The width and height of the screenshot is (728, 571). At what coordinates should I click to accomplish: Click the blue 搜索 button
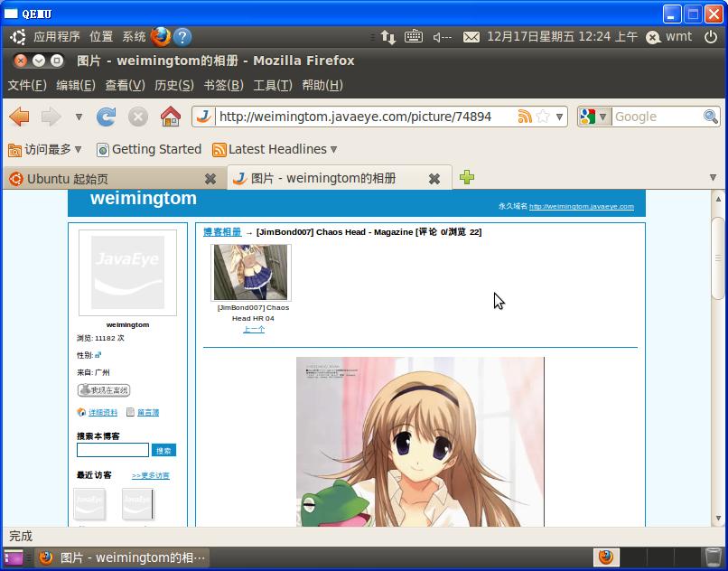[x=163, y=450]
